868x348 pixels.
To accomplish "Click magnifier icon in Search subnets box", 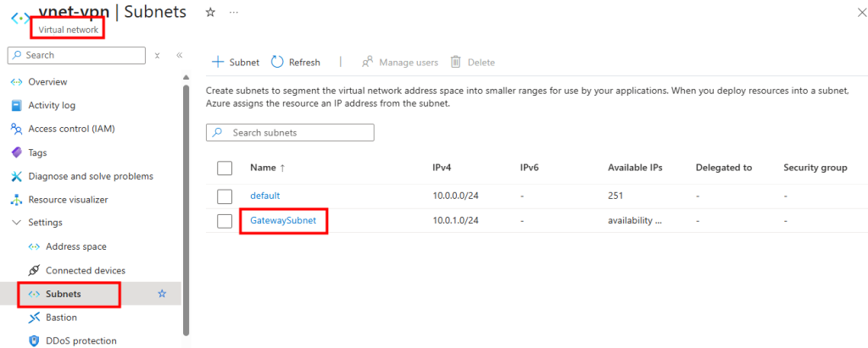I will pos(218,133).
